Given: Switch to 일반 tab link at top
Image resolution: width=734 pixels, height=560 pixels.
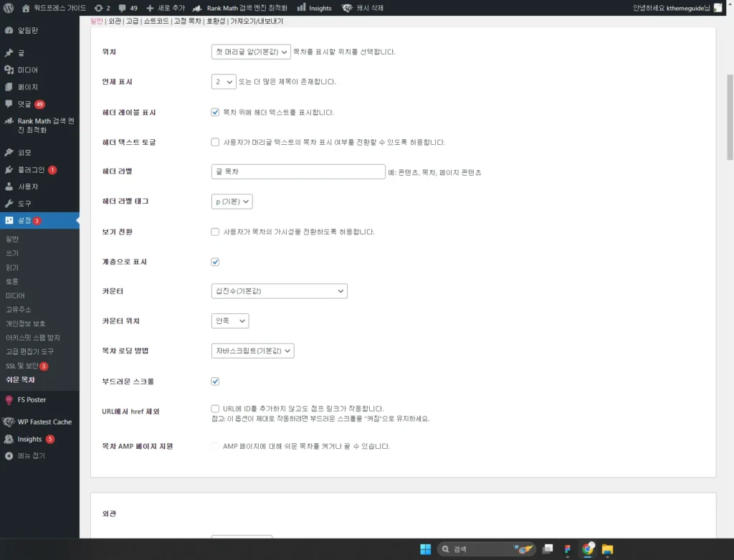Looking at the screenshot, I should 97,21.
